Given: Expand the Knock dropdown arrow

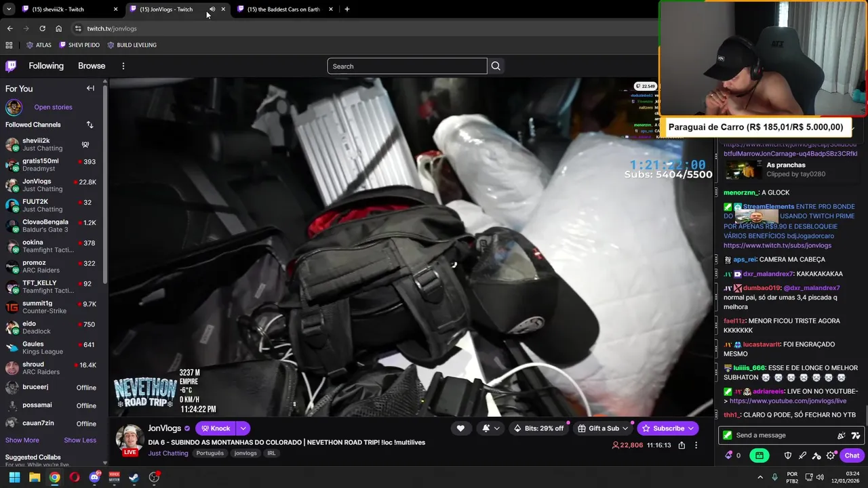Looking at the screenshot, I should (243, 428).
